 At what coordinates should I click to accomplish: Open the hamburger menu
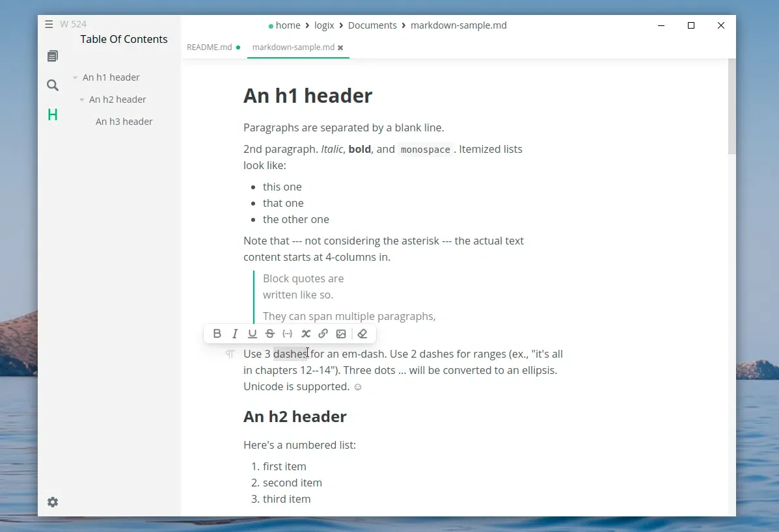49,24
